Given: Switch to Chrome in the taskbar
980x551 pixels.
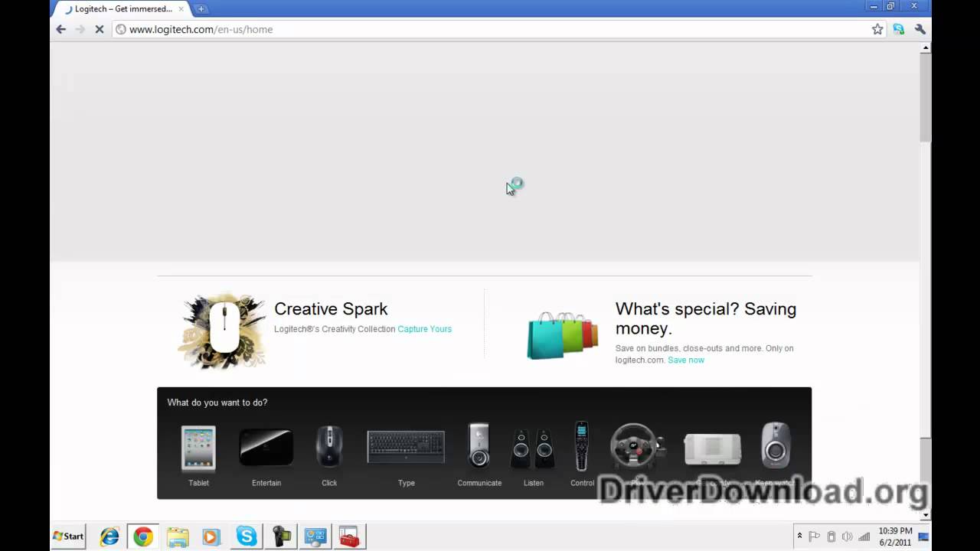Looking at the screenshot, I should pos(143,537).
